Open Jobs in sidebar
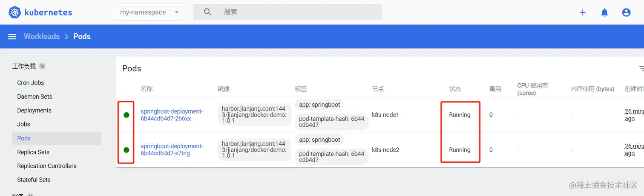 24,124
